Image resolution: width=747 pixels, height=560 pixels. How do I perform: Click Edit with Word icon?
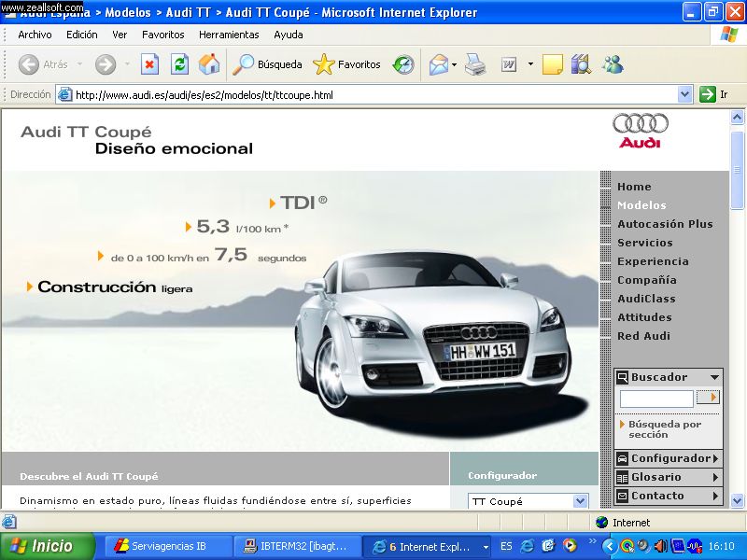(x=509, y=64)
